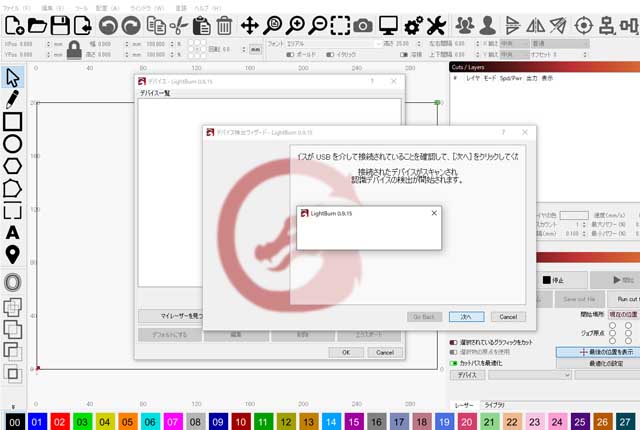
Task: Open Settings with the gears icon
Action: pos(413,26)
